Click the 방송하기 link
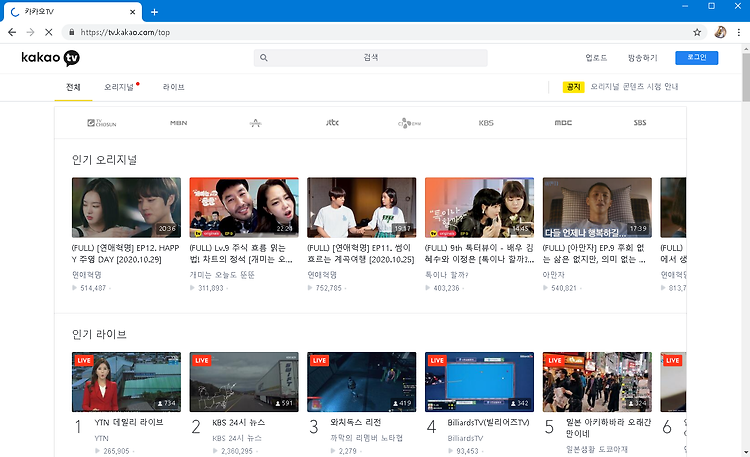Image resolution: width=750 pixels, height=457 pixels. [642, 58]
